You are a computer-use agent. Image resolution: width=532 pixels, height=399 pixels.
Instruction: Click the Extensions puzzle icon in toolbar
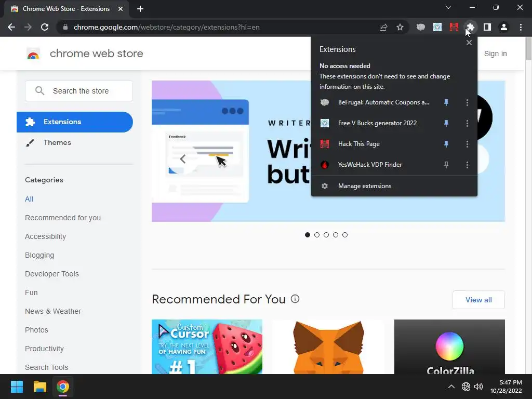pyautogui.click(x=470, y=27)
